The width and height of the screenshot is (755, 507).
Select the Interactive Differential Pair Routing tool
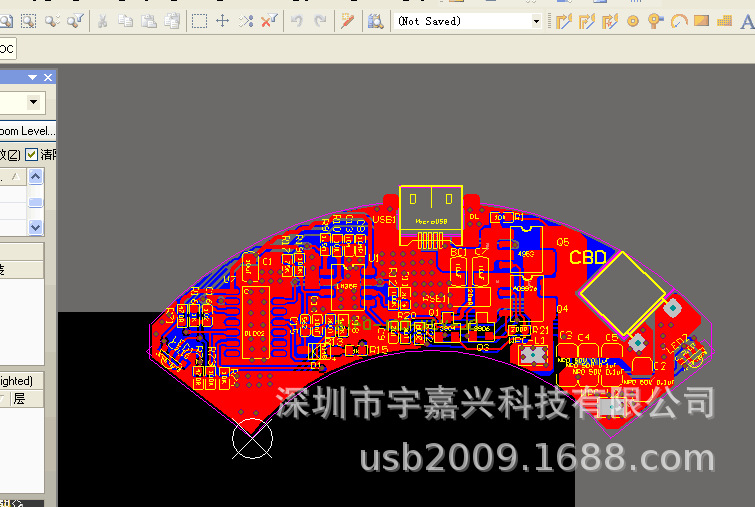tap(586, 21)
